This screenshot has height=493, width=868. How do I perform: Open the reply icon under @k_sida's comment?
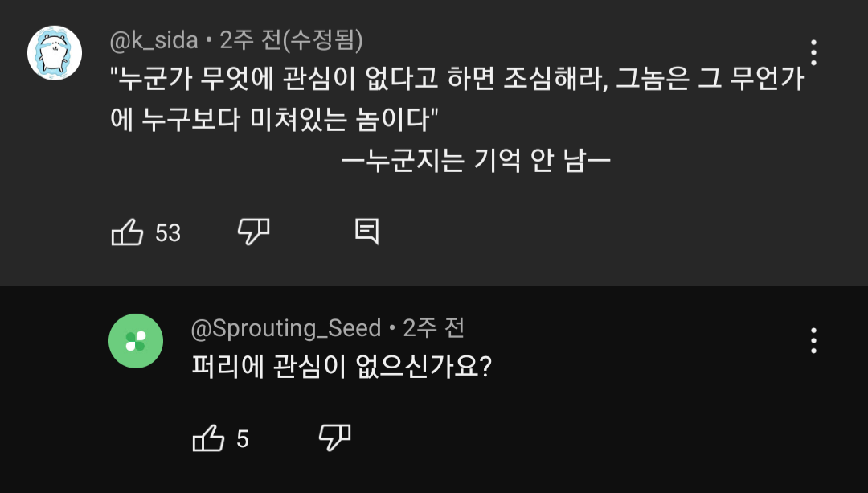[x=366, y=232]
